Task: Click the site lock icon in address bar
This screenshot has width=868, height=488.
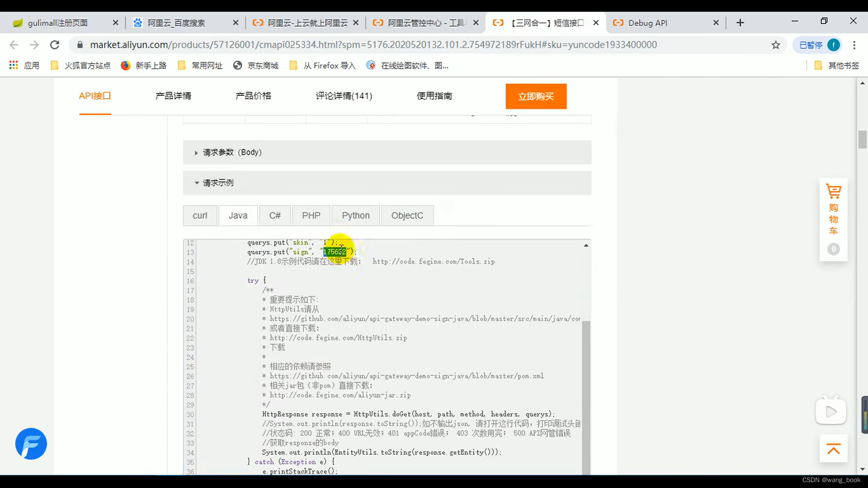Action: pos(80,45)
